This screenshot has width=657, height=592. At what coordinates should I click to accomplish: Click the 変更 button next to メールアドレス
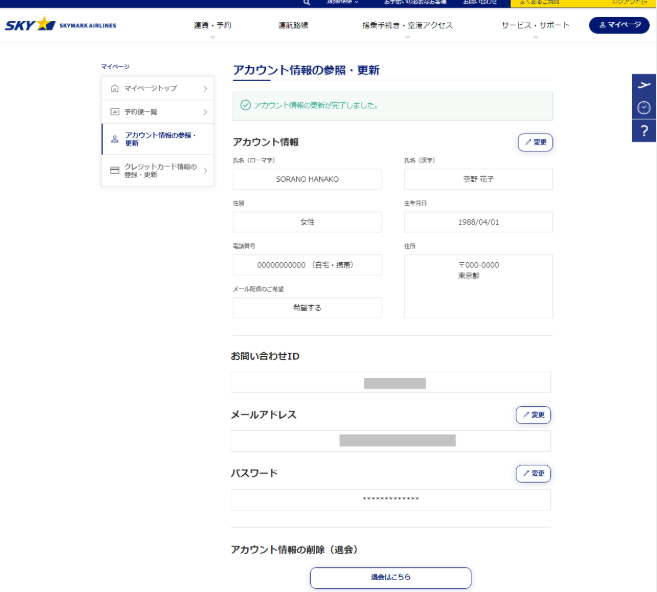[533, 415]
